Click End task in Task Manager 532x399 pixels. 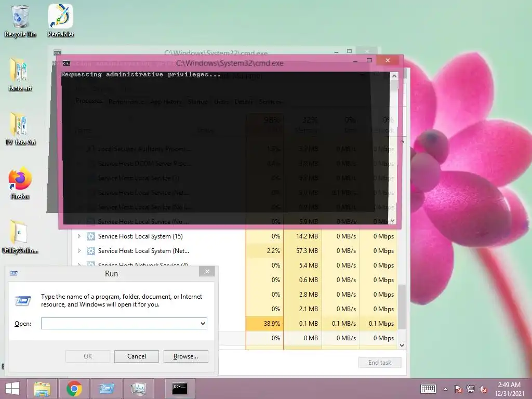click(x=380, y=362)
